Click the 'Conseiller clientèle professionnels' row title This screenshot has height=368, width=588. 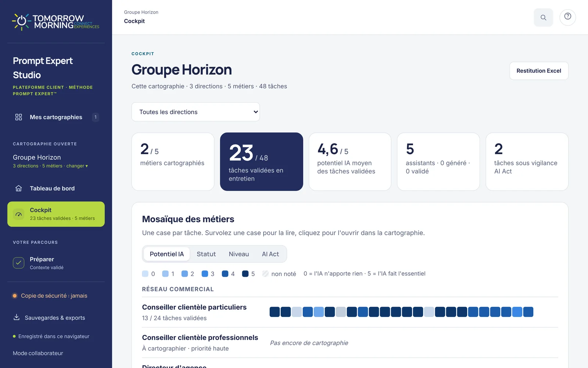(200, 338)
